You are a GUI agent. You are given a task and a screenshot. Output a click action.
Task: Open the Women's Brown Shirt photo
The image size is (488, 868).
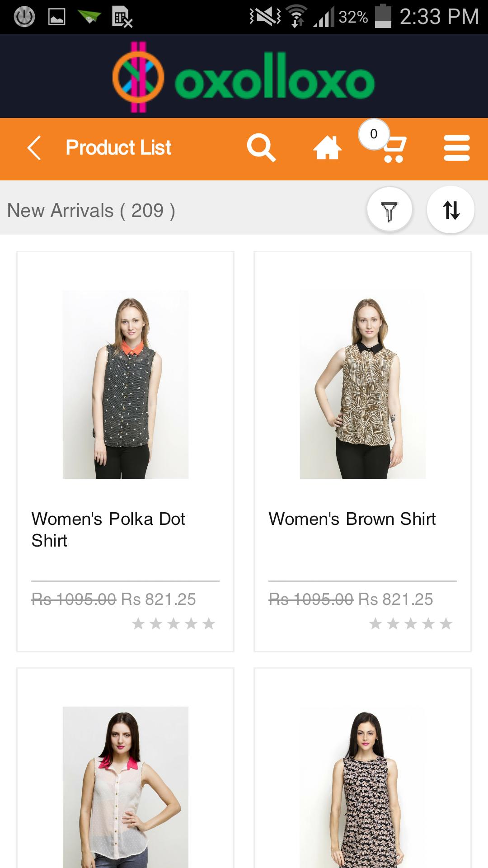tap(363, 384)
